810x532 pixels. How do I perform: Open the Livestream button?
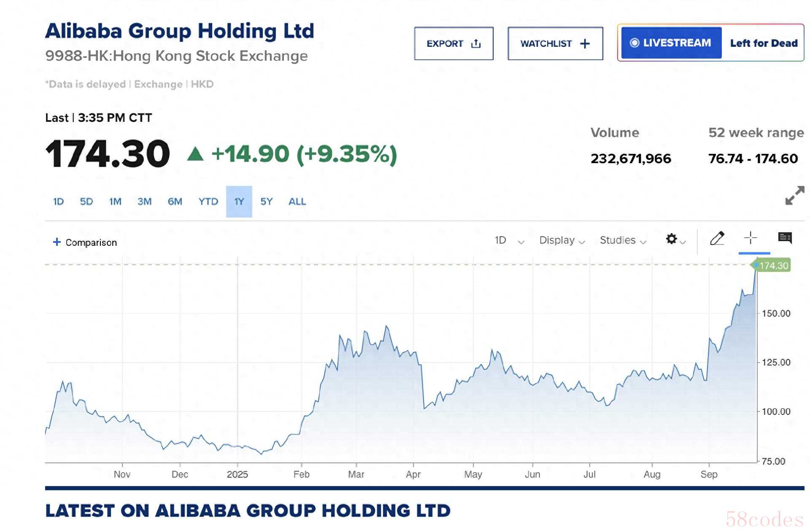coord(671,43)
